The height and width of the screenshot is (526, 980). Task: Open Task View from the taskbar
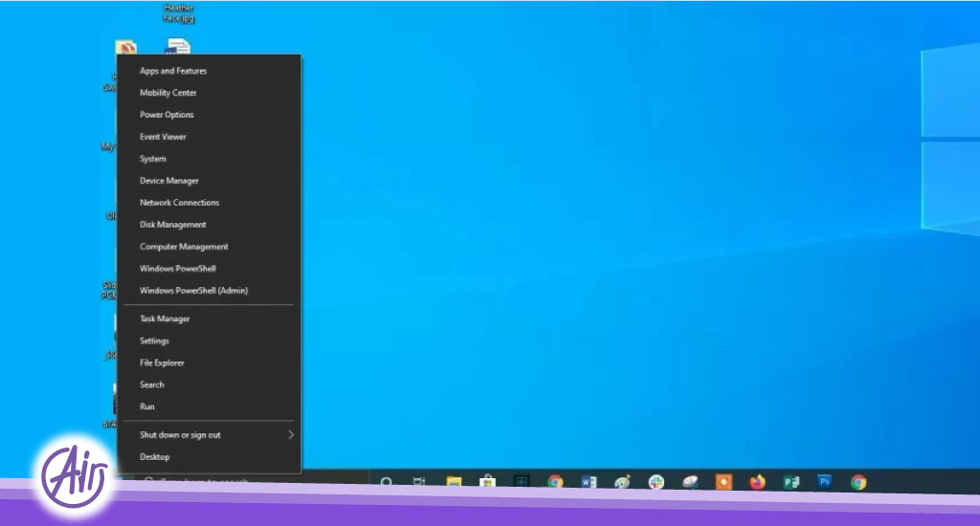point(419,482)
